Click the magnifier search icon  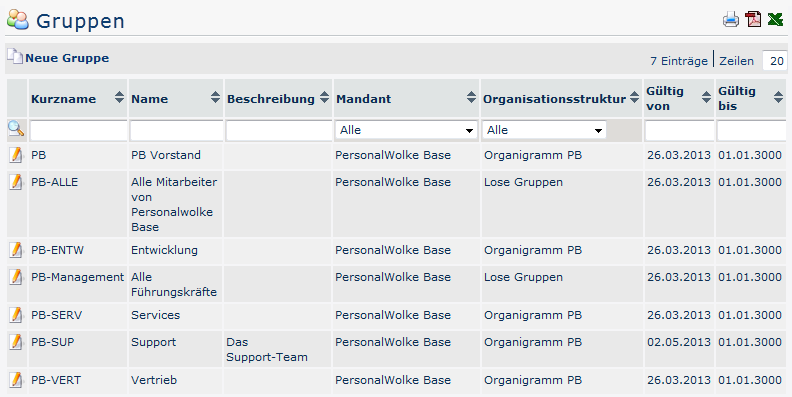16,129
